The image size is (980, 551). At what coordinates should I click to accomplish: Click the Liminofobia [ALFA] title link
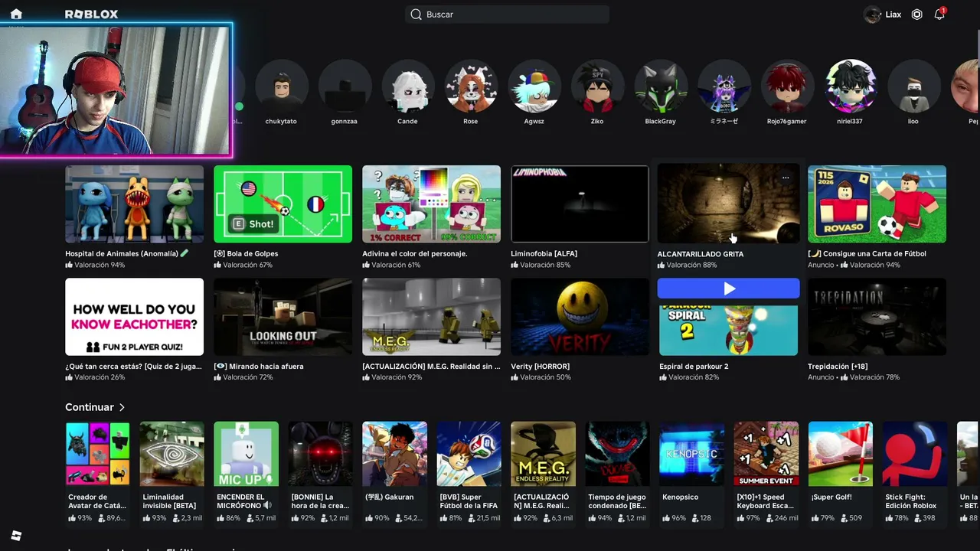pyautogui.click(x=544, y=254)
